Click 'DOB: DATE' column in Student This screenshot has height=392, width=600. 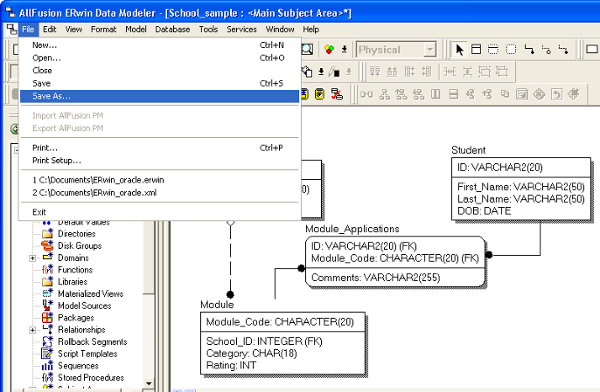[x=484, y=211]
